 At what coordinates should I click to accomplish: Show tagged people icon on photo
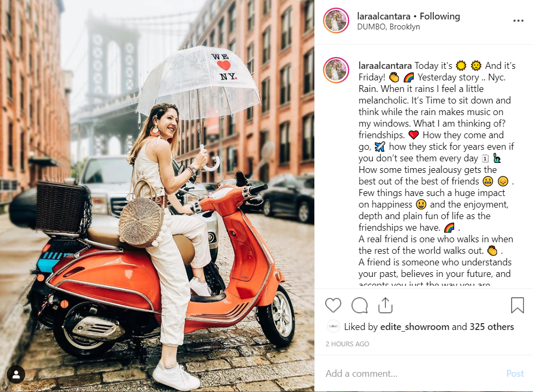(16, 374)
